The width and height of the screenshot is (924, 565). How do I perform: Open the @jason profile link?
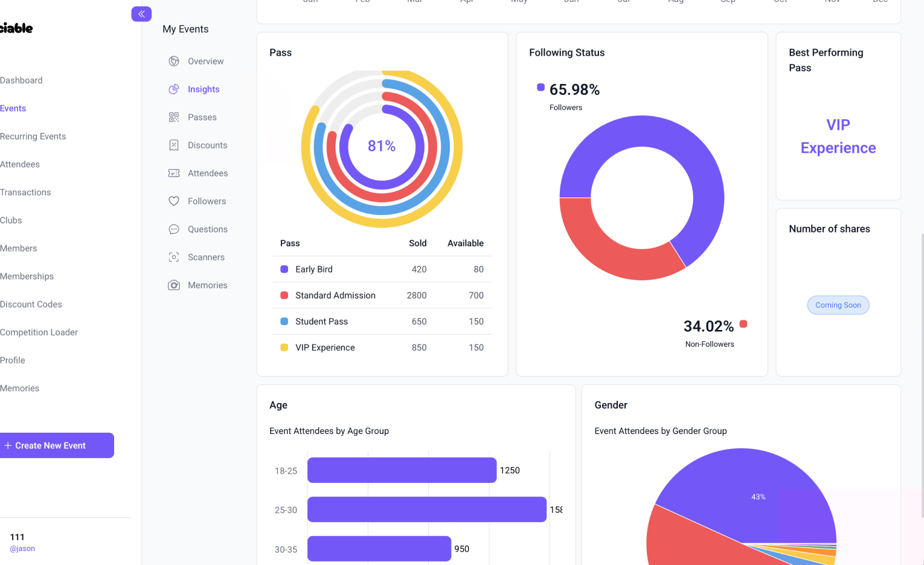[22, 548]
